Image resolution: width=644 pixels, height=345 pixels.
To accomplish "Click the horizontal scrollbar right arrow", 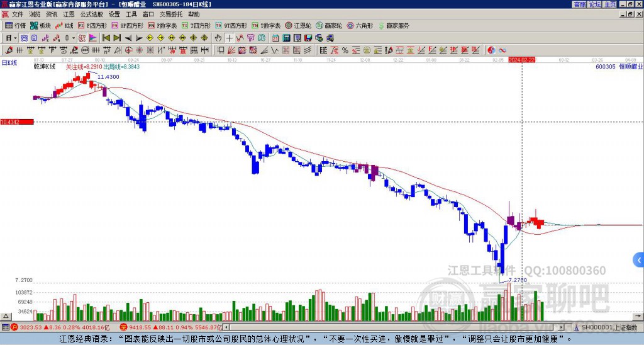I will [x=562, y=327].
